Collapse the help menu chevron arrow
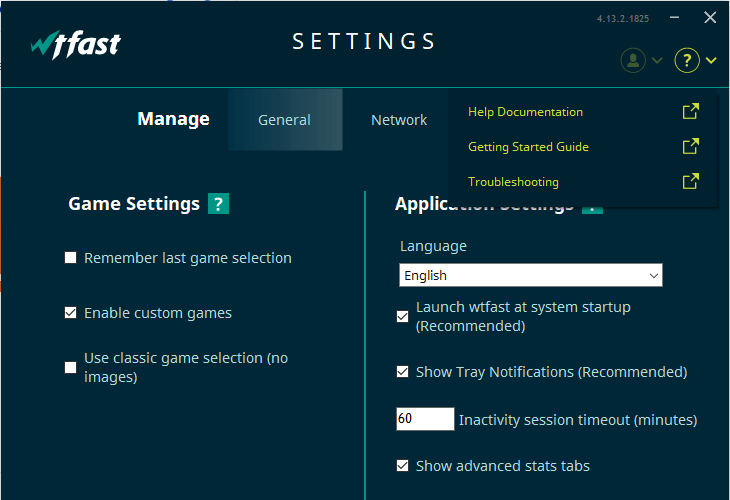 [x=711, y=61]
